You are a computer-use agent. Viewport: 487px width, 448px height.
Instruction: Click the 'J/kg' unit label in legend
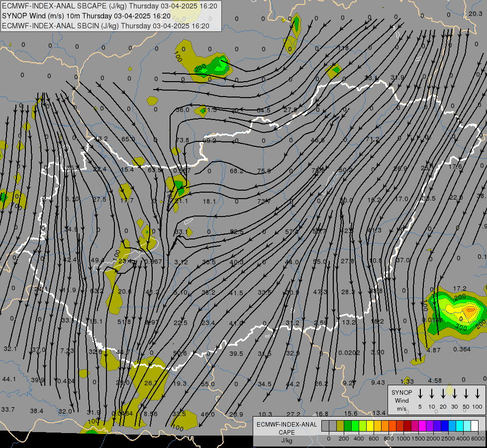(287, 440)
